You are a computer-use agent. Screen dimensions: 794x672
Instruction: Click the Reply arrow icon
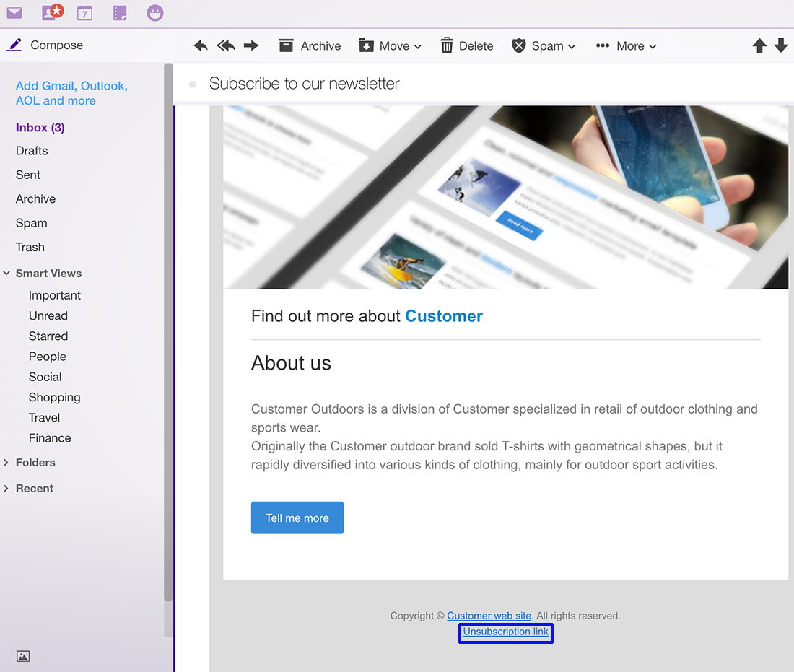[x=201, y=46]
